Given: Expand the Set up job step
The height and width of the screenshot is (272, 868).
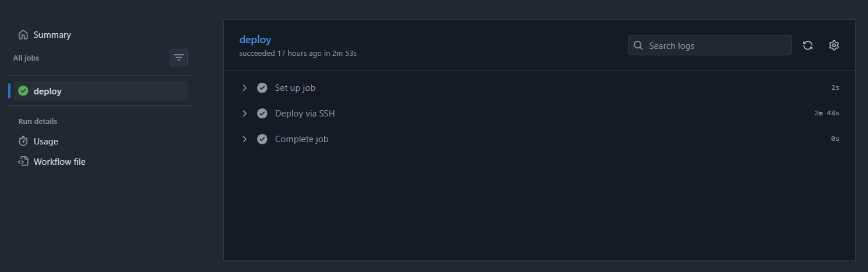Looking at the screenshot, I should pyautogui.click(x=245, y=88).
